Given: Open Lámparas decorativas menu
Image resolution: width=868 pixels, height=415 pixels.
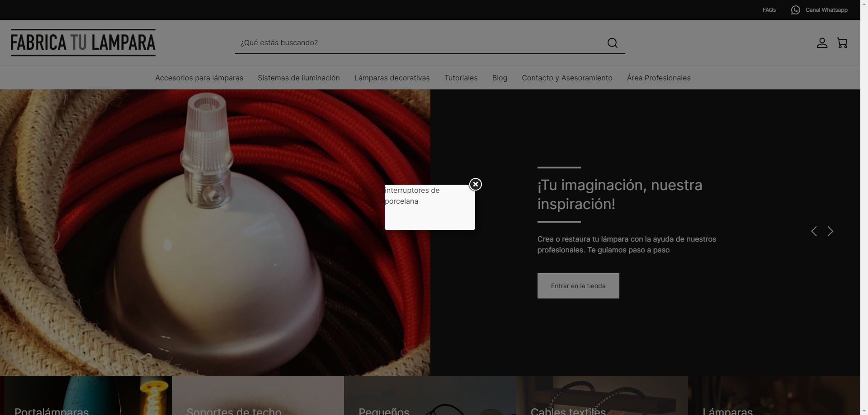Looking at the screenshot, I should coord(392,78).
